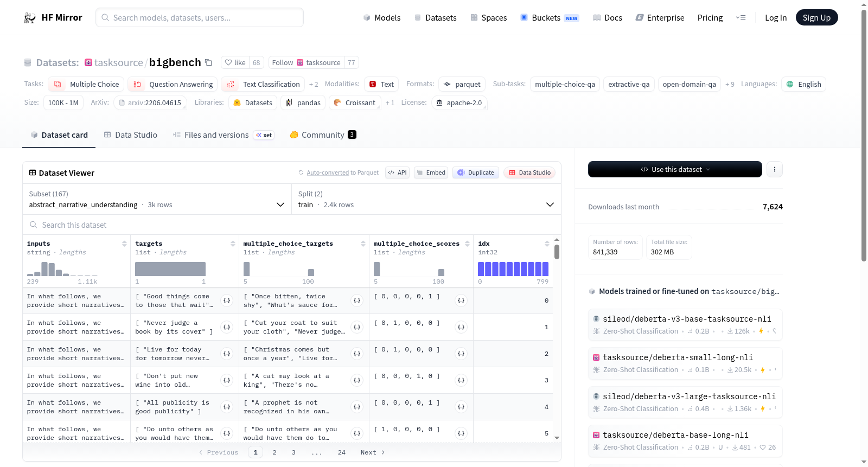
Task: Expand targets cell "Live for today" JSON icon
Action: (x=227, y=354)
